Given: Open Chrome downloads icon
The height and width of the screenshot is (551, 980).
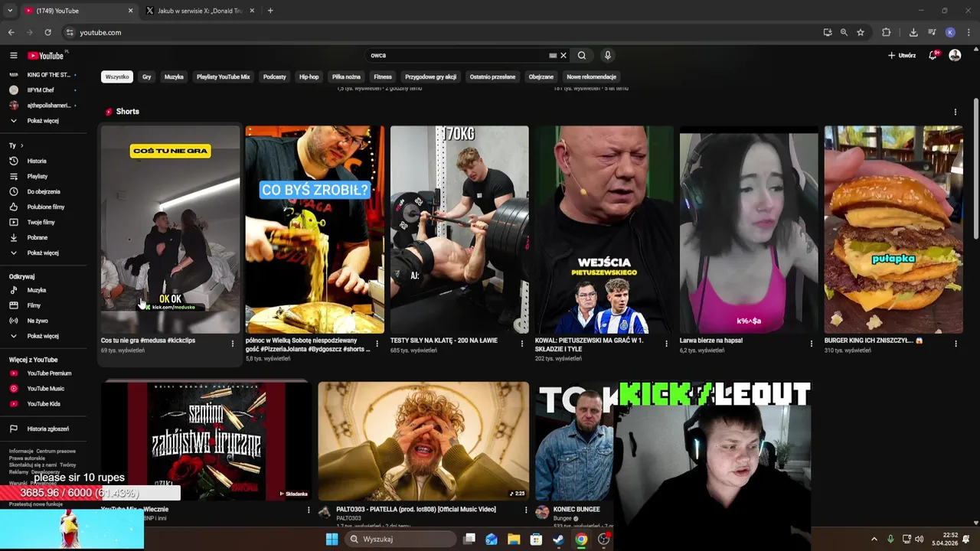Looking at the screenshot, I should [913, 32].
